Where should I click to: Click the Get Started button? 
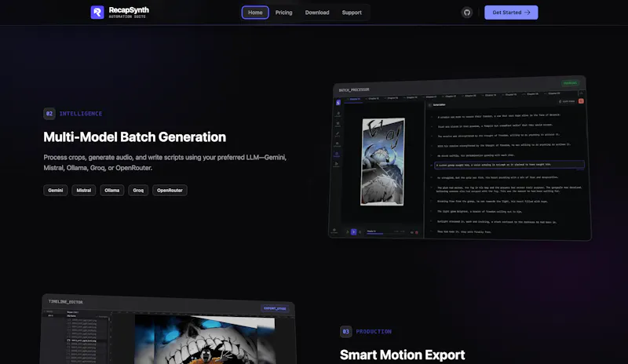(511, 13)
